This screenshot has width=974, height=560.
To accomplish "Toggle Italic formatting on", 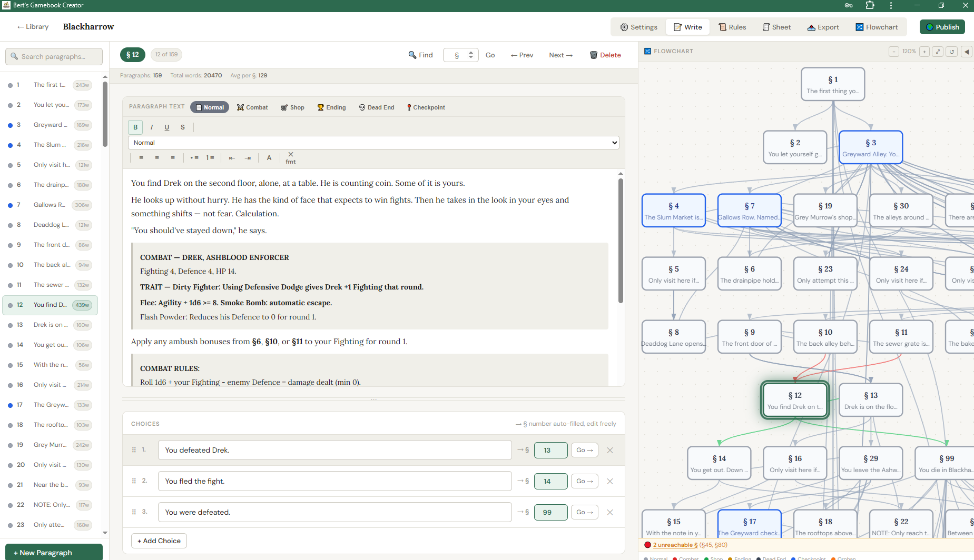I will 151,127.
